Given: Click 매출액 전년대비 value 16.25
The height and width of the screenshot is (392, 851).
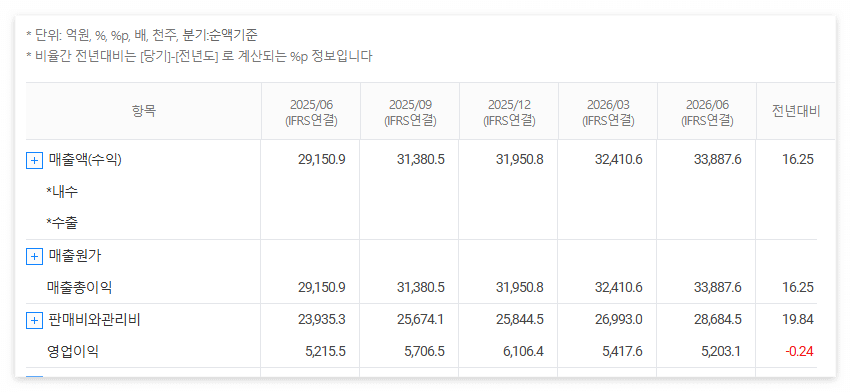Looking at the screenshot, I should click(798, 160).
